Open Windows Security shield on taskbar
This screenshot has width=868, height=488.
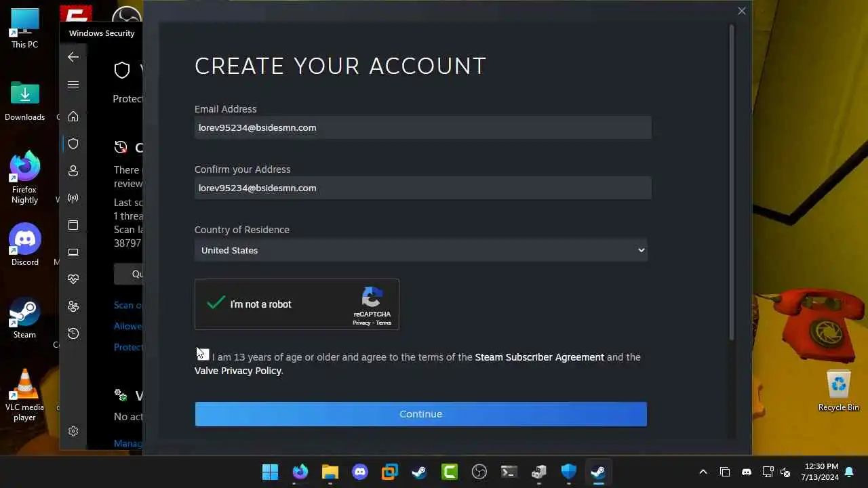[x=568, y=472]
